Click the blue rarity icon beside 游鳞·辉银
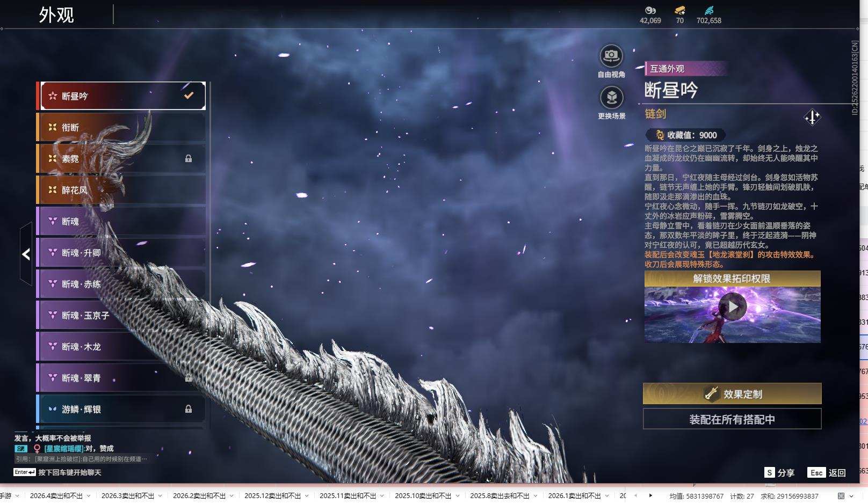The width and height of the screenshot is (868, 504). (53, 409)
